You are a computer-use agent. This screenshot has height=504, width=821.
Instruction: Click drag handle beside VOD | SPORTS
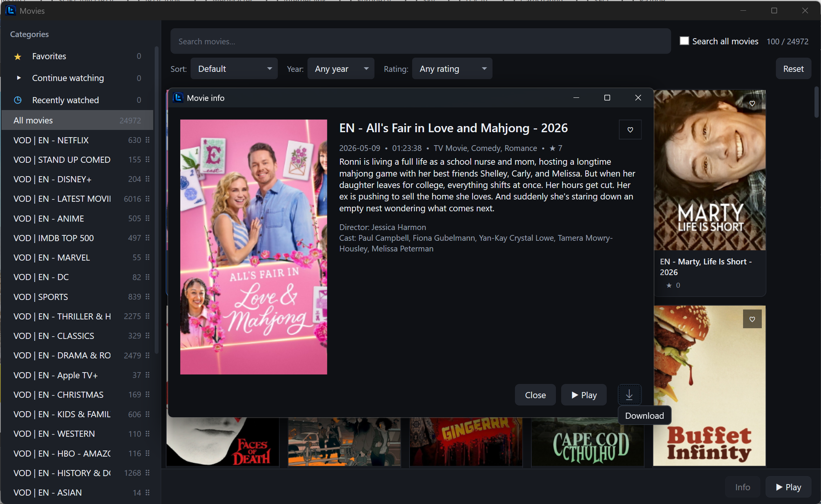(x=147, y=297)
